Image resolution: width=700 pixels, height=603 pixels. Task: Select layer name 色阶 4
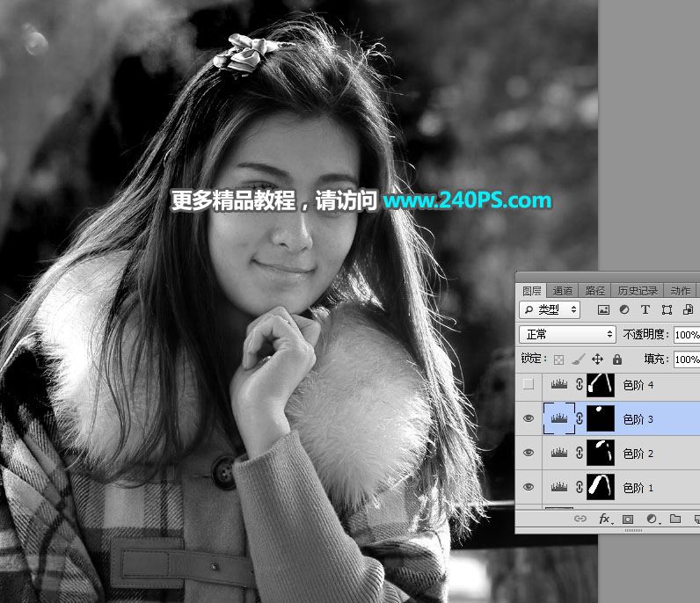coord(638,385)
